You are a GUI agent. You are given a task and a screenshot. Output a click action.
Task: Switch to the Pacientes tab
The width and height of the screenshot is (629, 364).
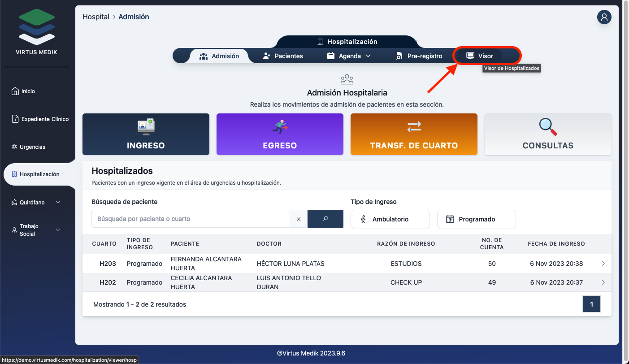[x=283, y=56]
